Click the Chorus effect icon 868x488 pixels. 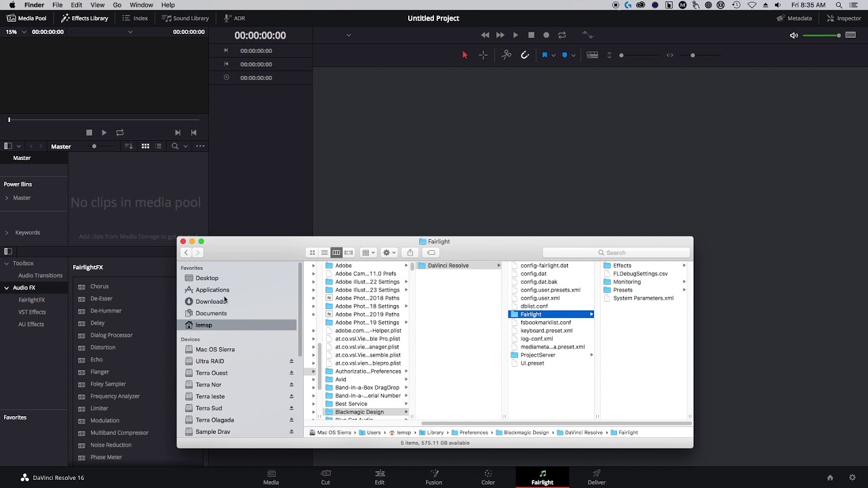81,287
